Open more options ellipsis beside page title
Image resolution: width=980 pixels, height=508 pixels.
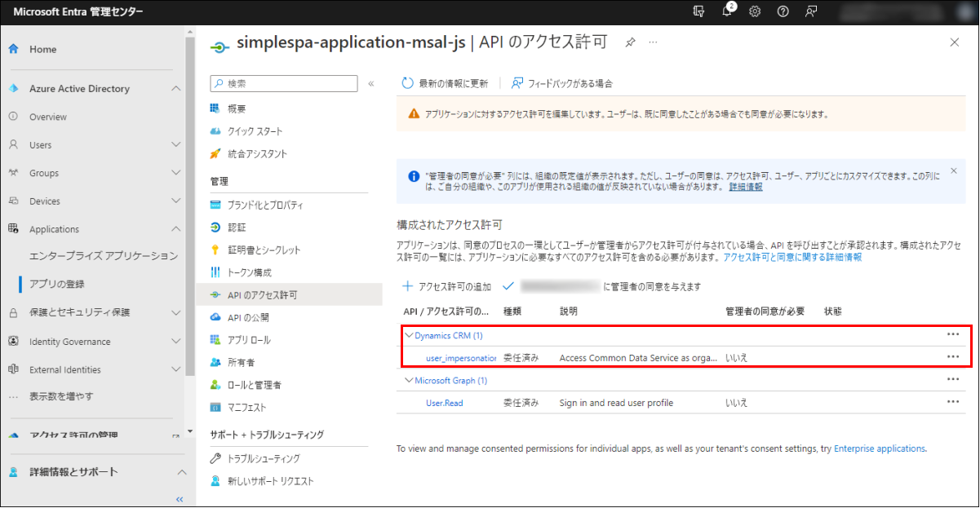coord(653,42)
